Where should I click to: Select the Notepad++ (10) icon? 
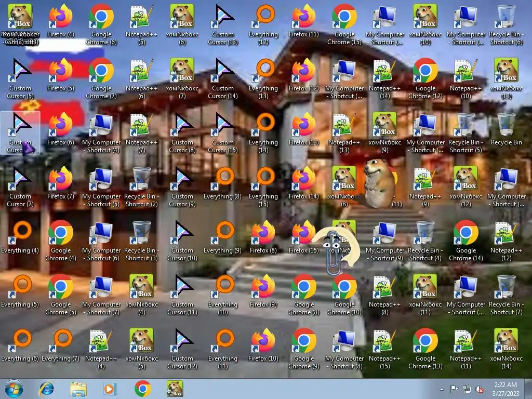466,78
